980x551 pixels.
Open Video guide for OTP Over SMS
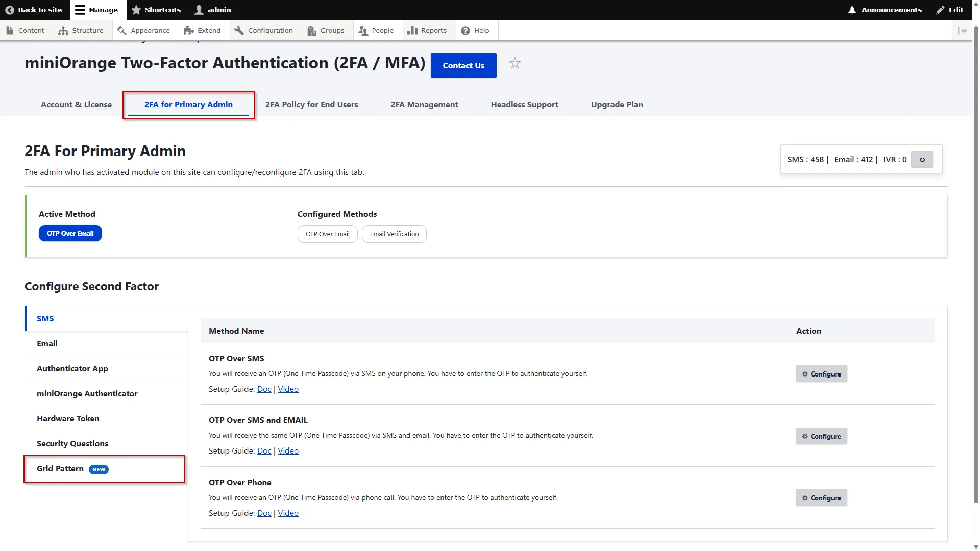[x=288, y=389]
